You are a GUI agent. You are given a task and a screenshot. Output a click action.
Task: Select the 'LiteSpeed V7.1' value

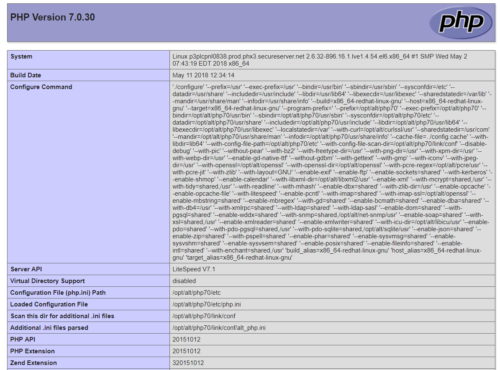tap(194, 269)
